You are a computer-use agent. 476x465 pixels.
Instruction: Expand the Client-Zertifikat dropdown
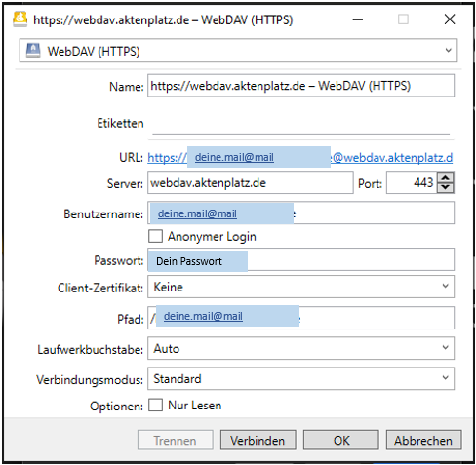(x=300, y=287)
